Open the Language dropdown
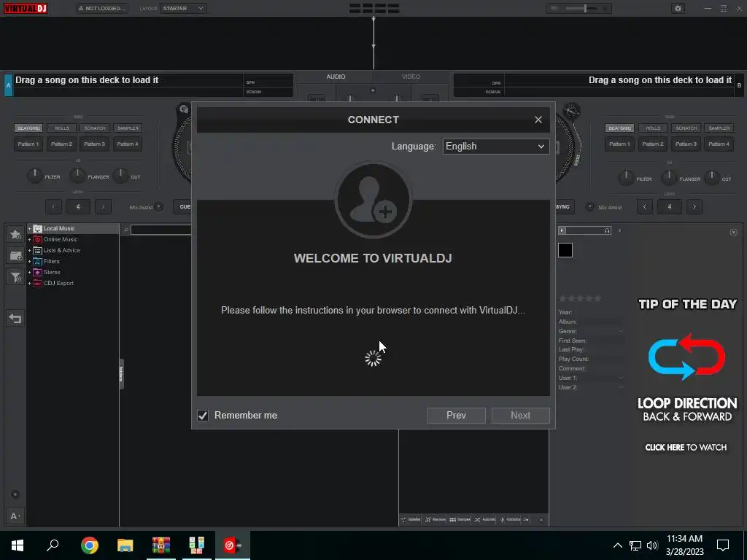The height and width of the screenshot is (560, 747). 495,146
